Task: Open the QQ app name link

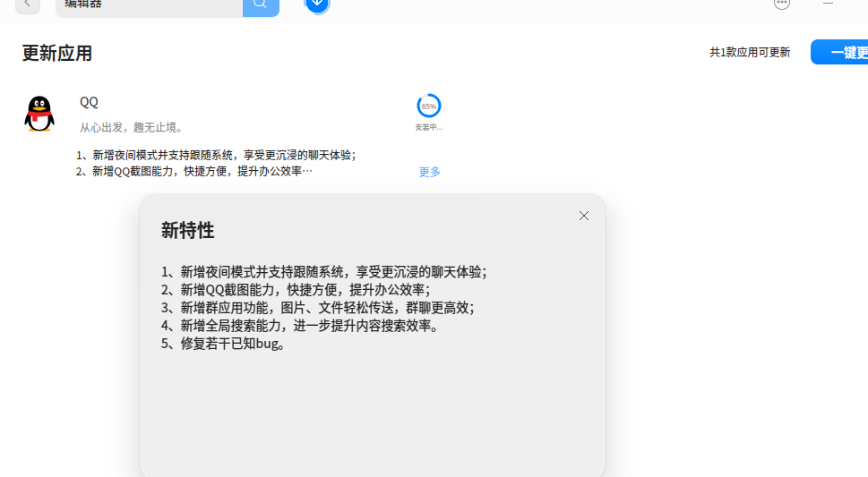Action: [x=89, y=102]
